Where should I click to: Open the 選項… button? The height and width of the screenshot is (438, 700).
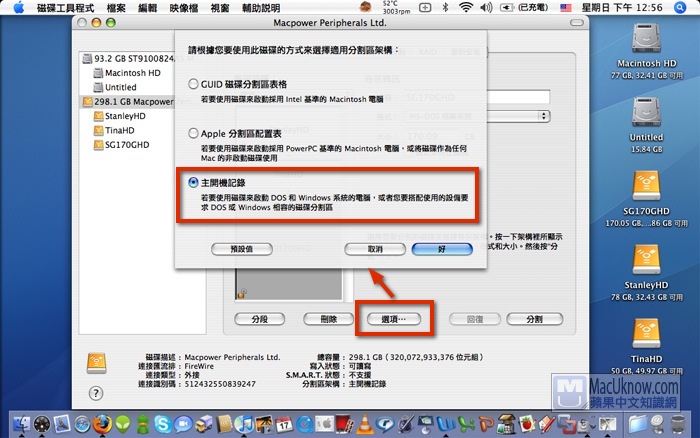(394, 319)
